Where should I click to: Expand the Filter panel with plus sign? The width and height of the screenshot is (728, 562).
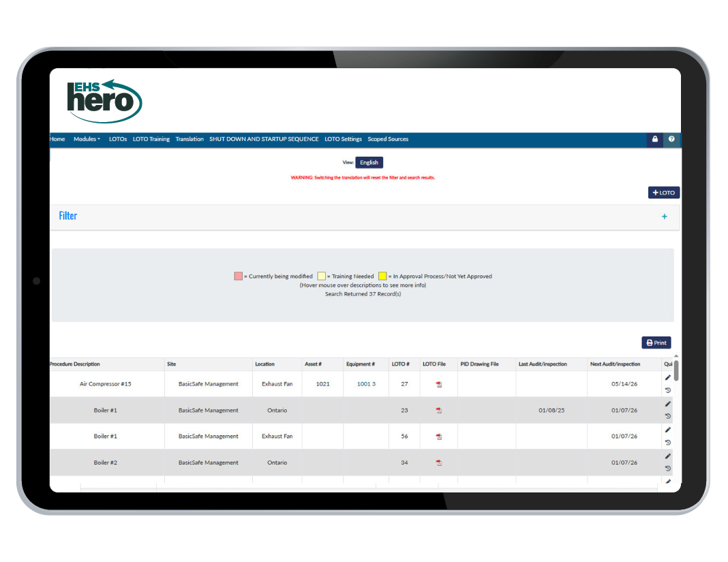pos(664,217)
